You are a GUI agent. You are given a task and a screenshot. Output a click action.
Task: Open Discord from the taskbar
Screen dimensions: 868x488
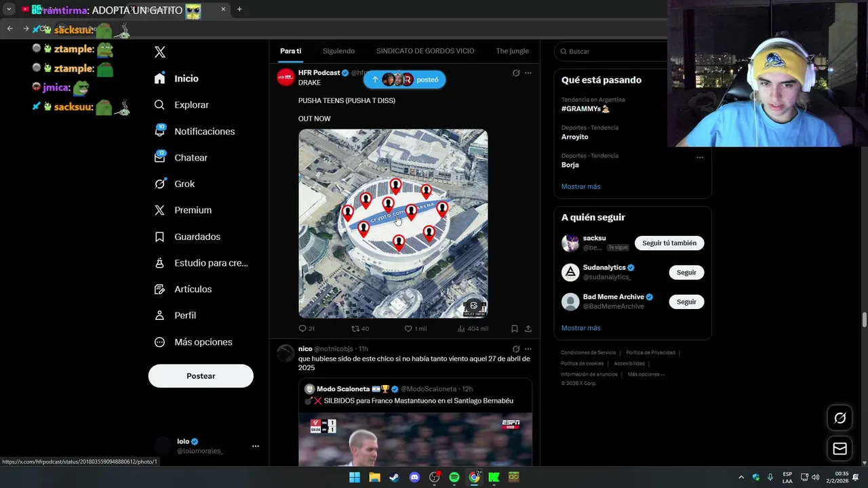click(414, 477)
